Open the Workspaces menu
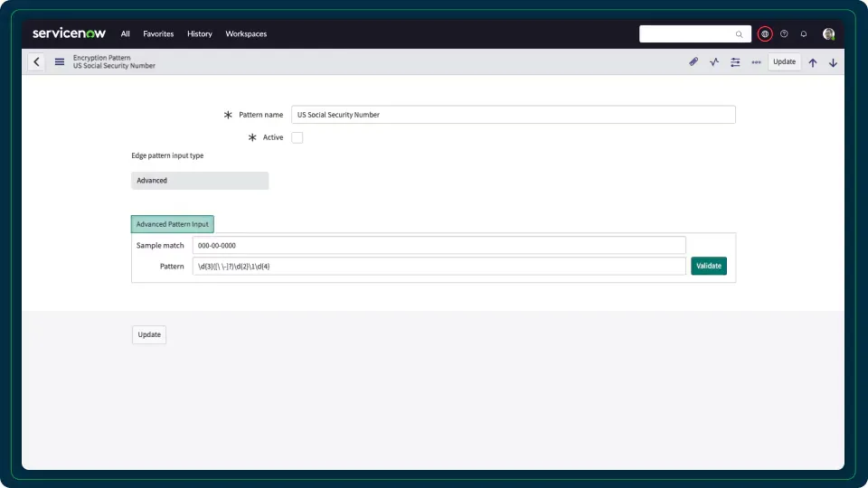 246,33
